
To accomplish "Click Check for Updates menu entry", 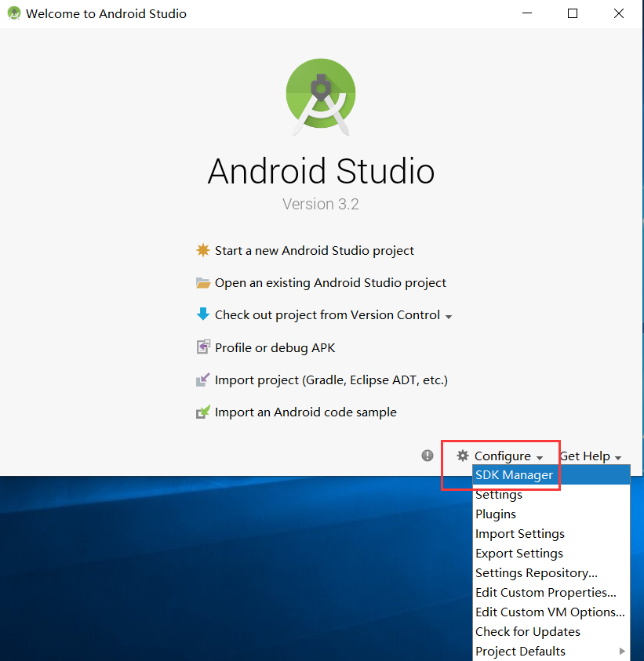I will 527,631.
